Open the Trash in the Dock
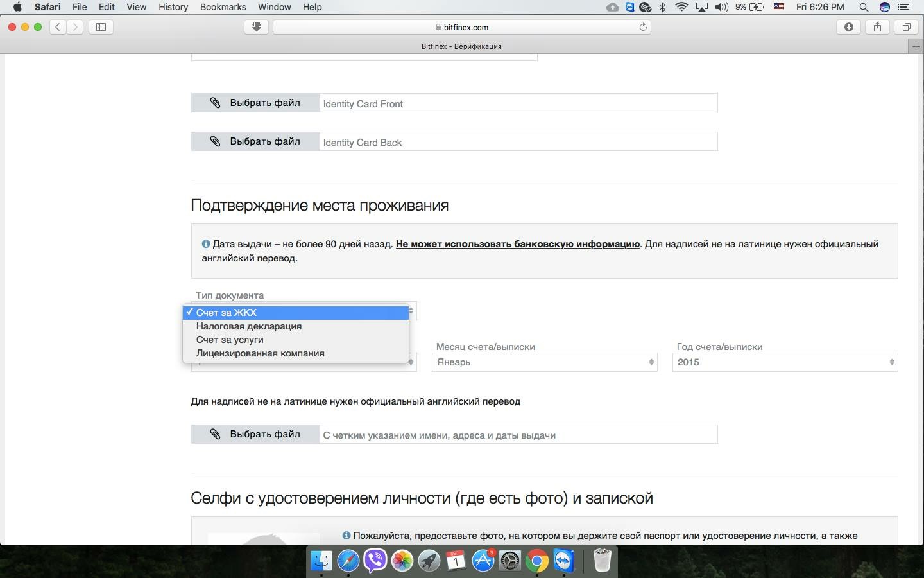The image size is (924, 578). [602, 561]
